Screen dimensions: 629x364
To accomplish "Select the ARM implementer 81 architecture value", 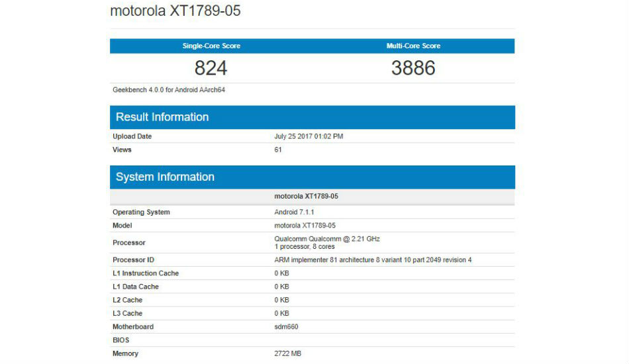I will pos(373,260).
